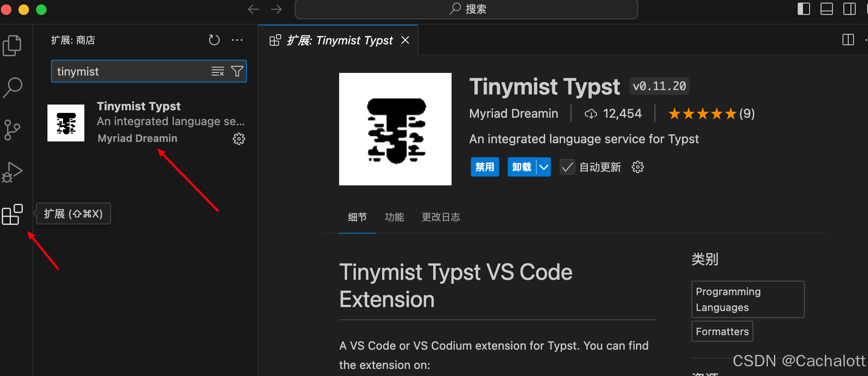Click the Formatters category tag
Image resolution: width=868 pixels, height=376 pixels.
[722, 331]
